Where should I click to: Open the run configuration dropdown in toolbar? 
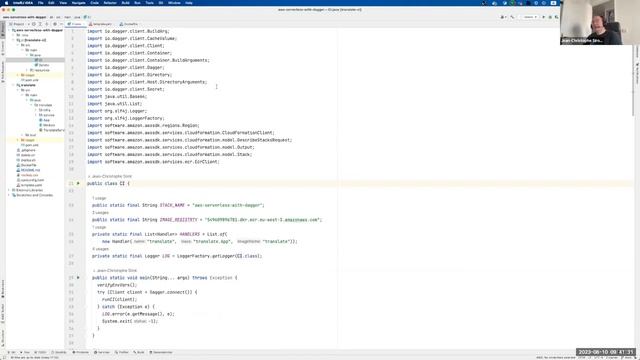click(529, 17)
